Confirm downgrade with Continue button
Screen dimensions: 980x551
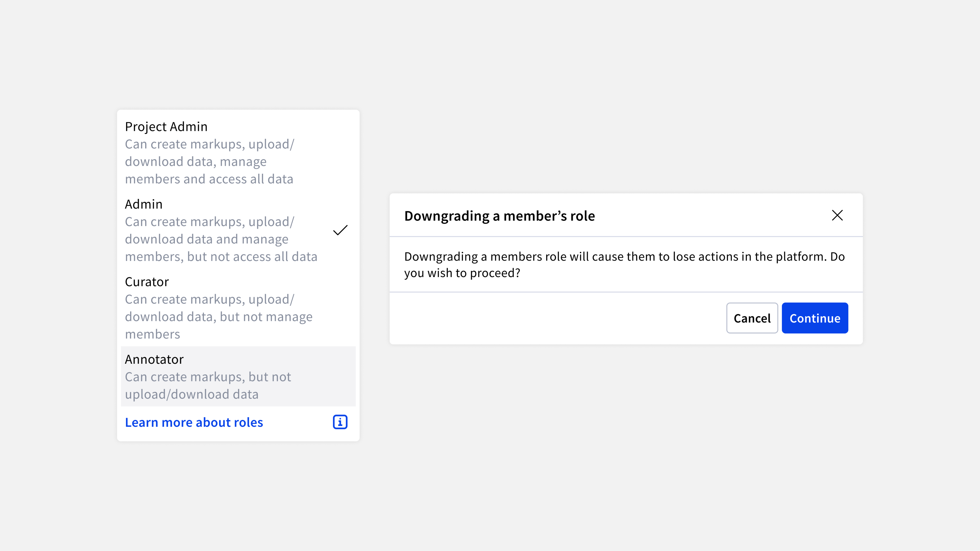point(815,318)
